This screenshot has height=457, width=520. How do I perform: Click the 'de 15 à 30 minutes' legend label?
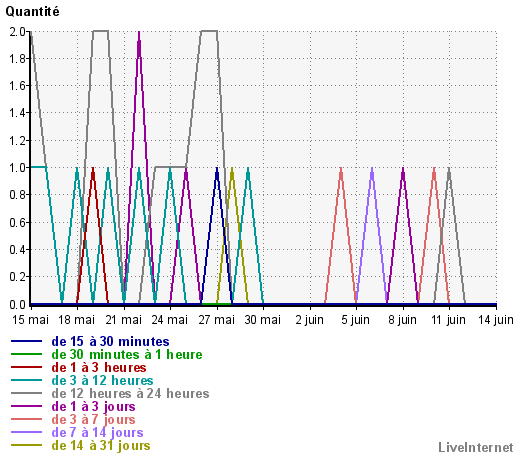pyautogui.click(x=110, y=342)
